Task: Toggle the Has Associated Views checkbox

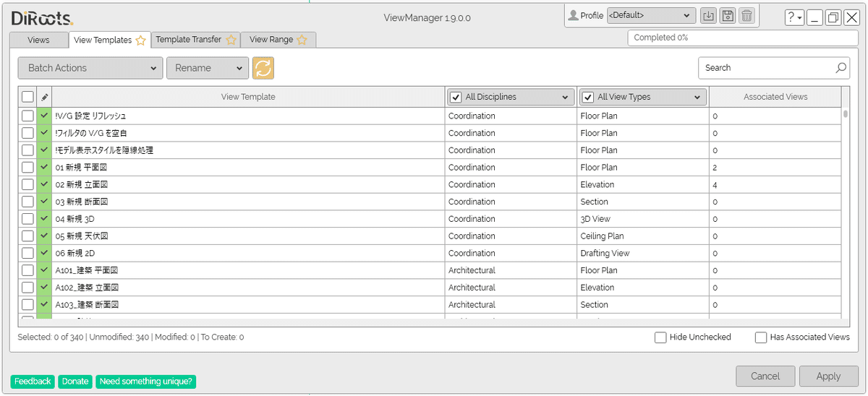Action: (761, 337)
